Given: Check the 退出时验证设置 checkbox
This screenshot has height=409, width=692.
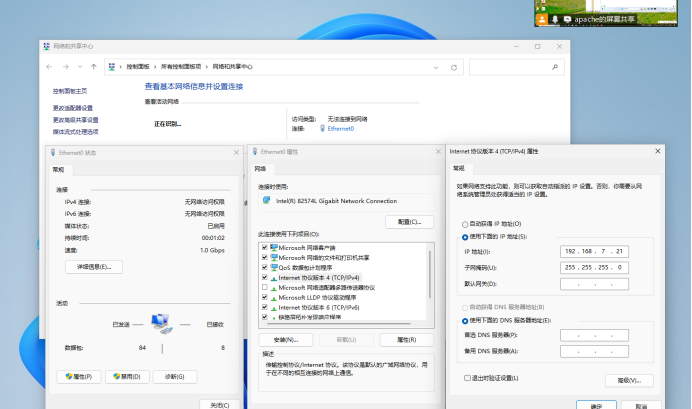Looking at the screenshot, I should pos(466,378).
